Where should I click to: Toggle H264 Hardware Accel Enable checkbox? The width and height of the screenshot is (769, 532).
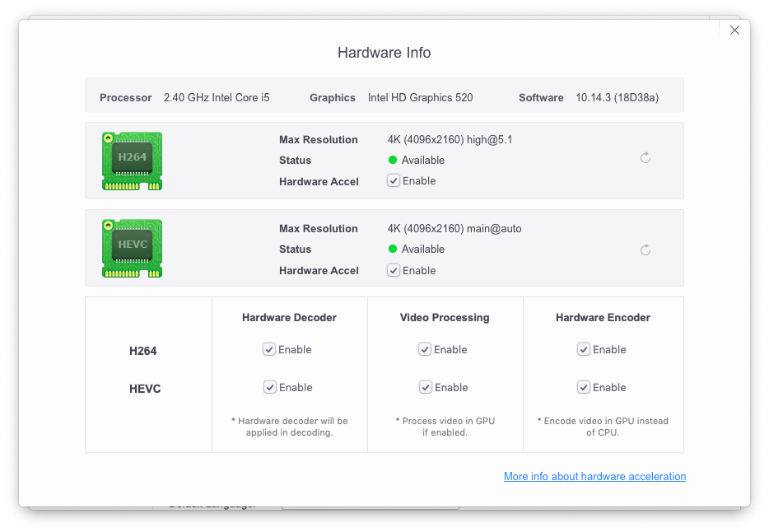394,180
